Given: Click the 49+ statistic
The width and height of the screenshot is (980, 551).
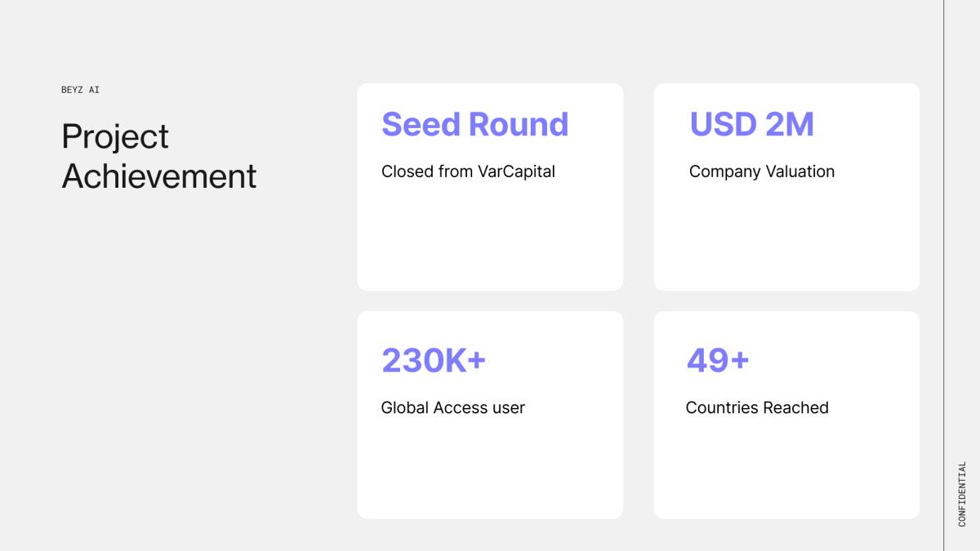Looking at the screenshot, I should [x=718, y=360].
